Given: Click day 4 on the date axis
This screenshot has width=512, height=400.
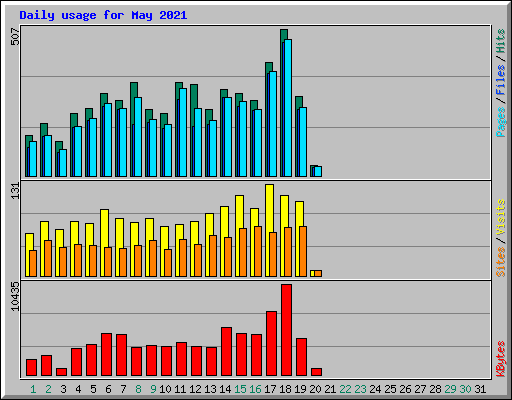Looking at the screenshot, I should (78, 389).
